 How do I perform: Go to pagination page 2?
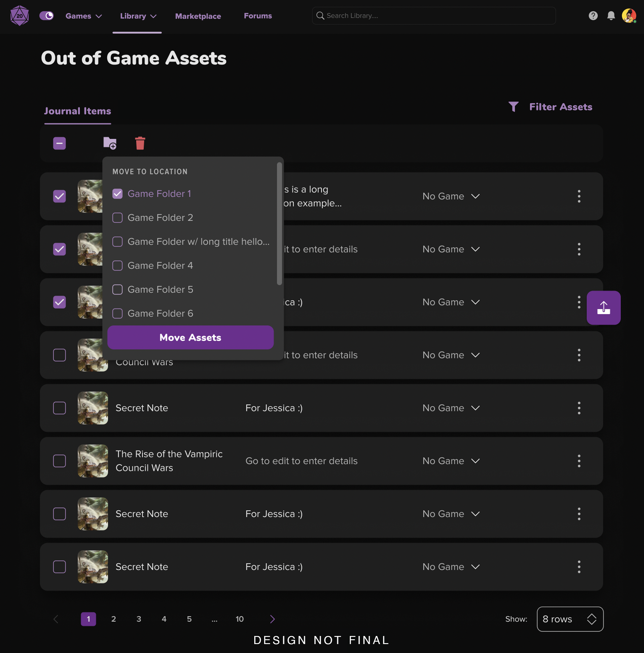pos(114,619)
